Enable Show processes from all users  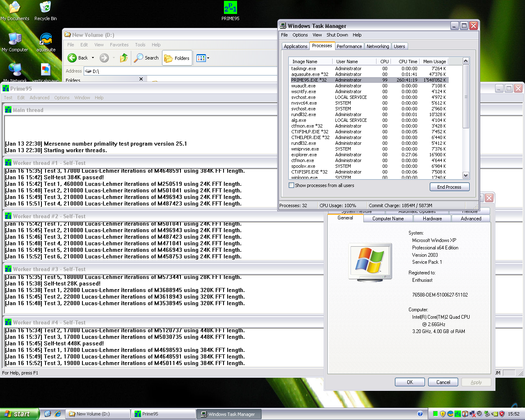pos(292,185)
